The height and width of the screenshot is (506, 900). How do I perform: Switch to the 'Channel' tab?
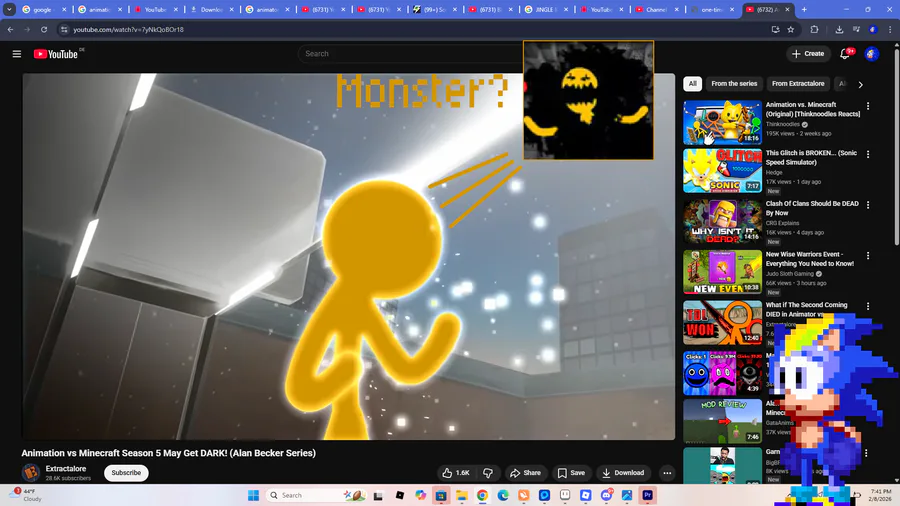[657, 9]
